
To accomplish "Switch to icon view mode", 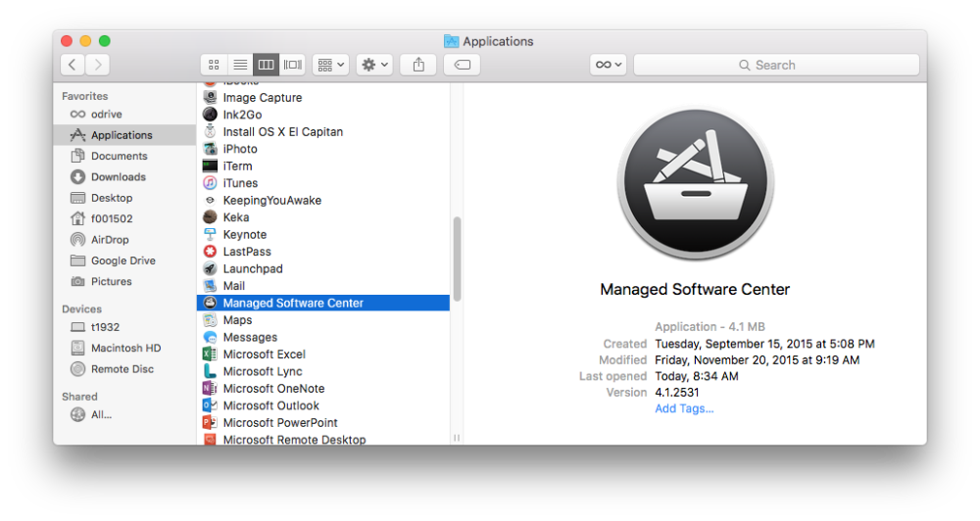I will pos(214,65).
